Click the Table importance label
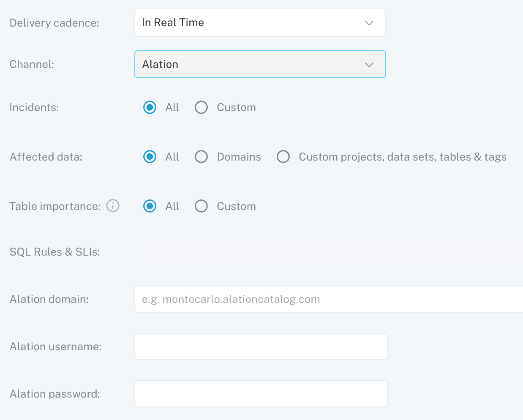The height and width of the screenshot is (420, 523). pyautogui.click(x=55, y=206)
